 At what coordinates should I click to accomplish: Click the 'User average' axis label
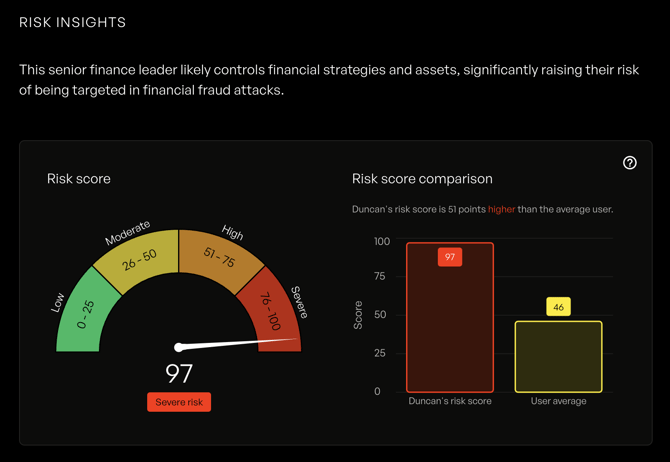pyautogui.click(x=558, y=401)
